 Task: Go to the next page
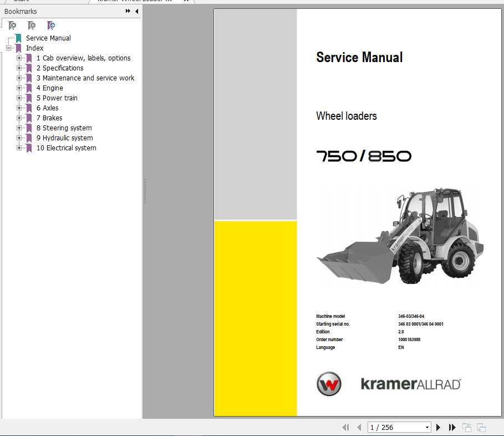pyautogui.click(x=438, y=427)
